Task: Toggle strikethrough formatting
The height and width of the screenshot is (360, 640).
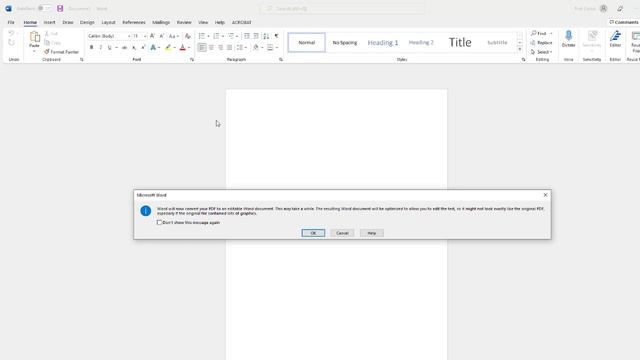Action: [124, 48]
